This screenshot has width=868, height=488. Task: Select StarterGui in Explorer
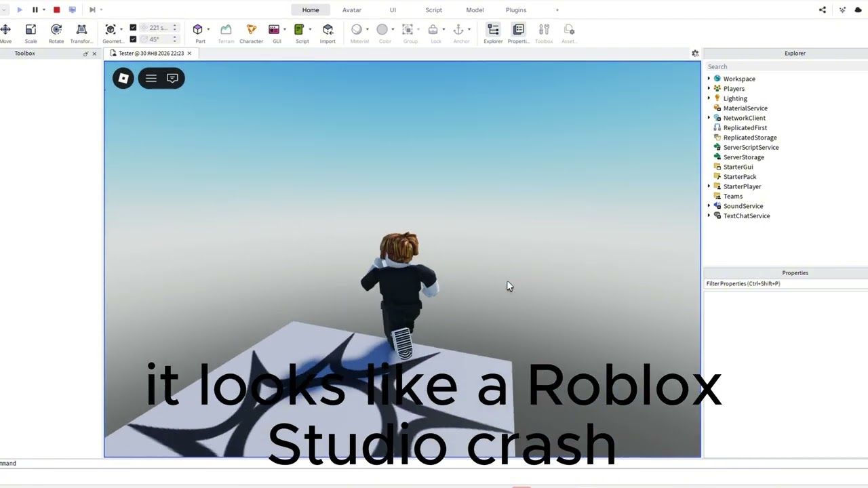click(x=738, y=167)
